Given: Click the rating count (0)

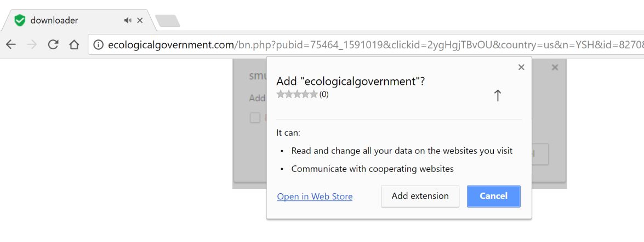Looking at the screenshot, I should pos(324,94).
